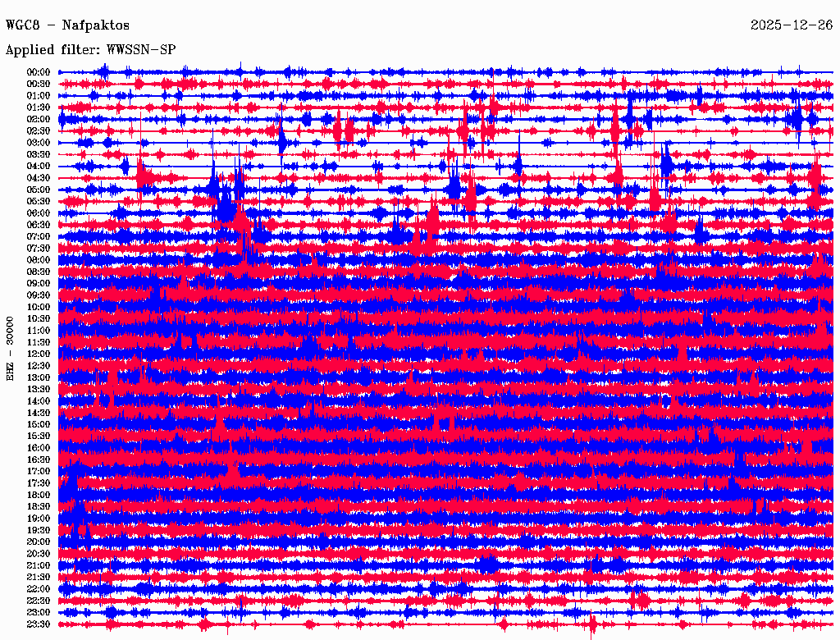840x640 pixels.
Task: Select the 03:00 time label
Action: click(39, 143)
